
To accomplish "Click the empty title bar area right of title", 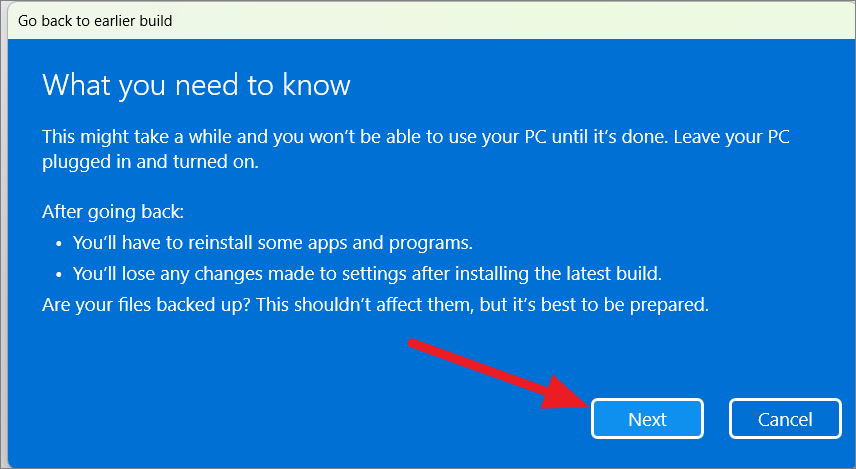I will point(513,21).
